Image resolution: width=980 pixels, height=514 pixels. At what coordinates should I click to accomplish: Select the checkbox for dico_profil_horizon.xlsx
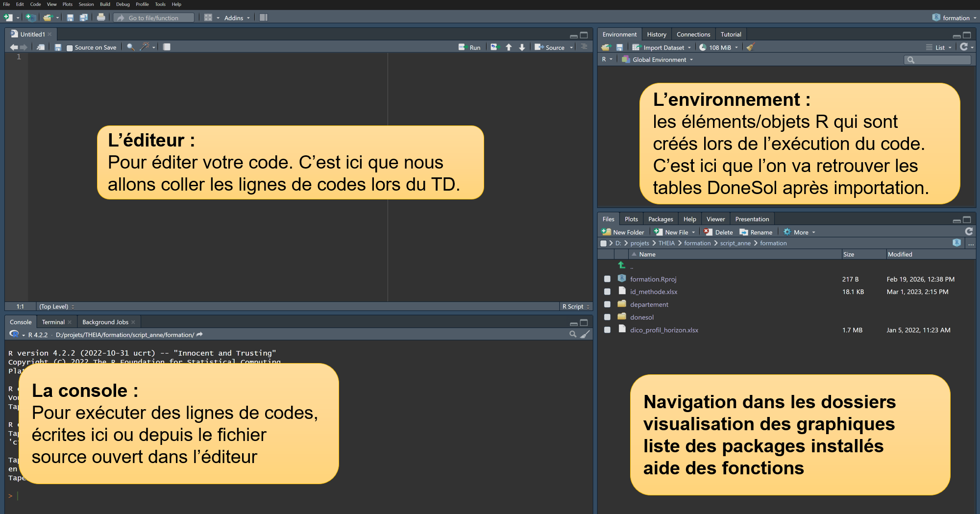coord(607,330)
